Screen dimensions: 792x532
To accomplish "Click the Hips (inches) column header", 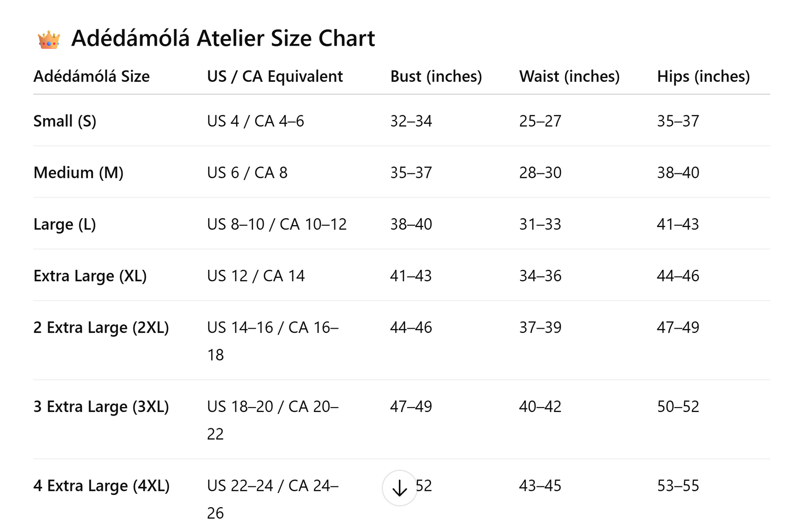I will coord(703,77).
